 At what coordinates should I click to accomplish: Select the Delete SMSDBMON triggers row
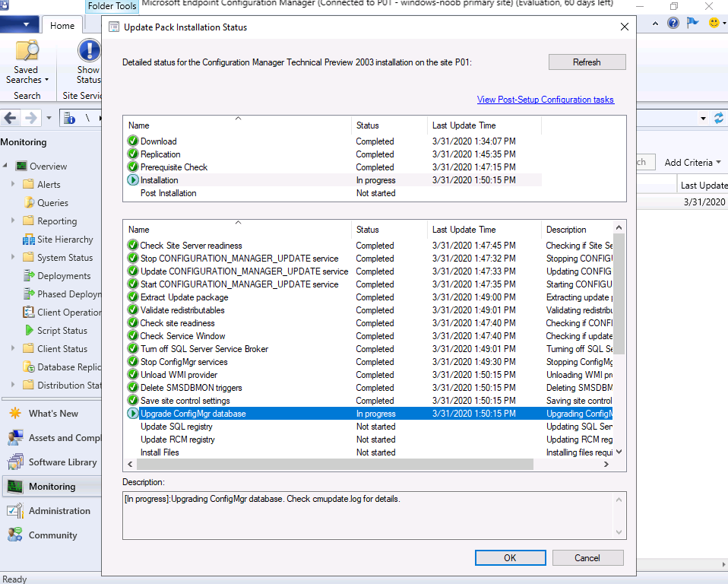tap(369, 388)
